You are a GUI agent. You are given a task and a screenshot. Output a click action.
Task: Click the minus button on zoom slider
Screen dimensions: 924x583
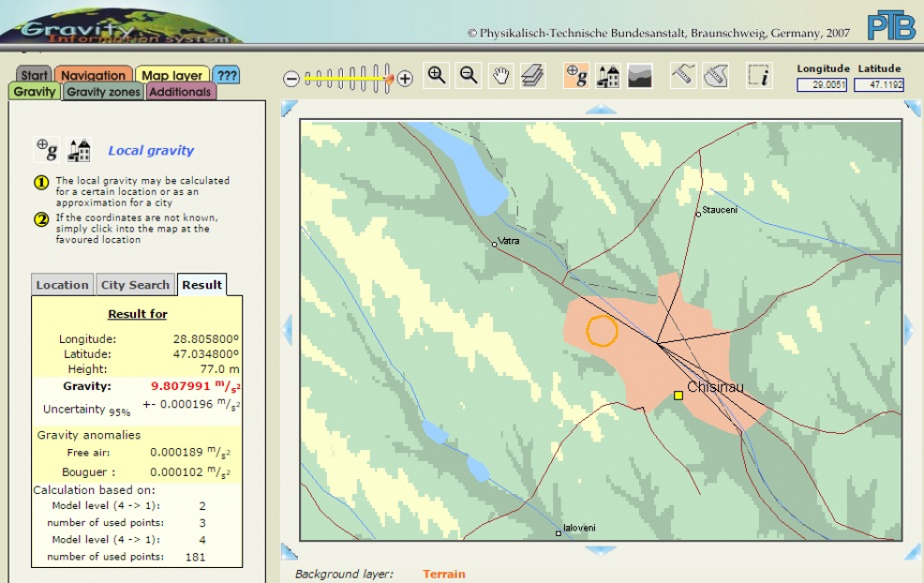pos(291,79)
